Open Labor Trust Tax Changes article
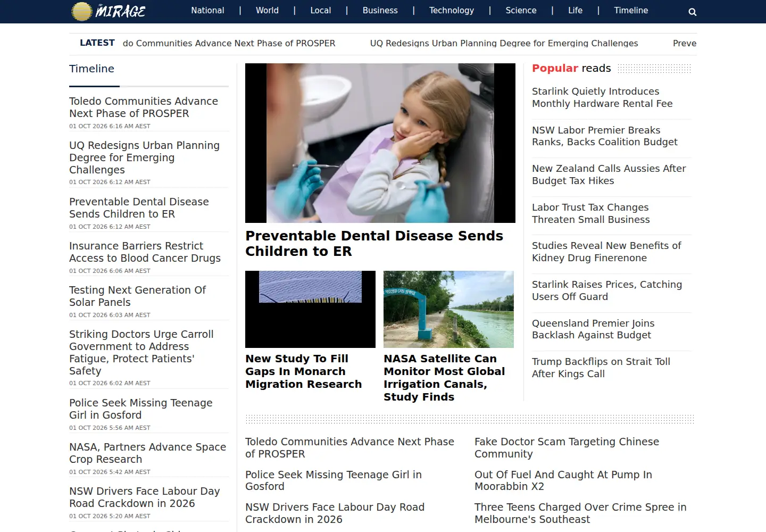Viewport: 766px width, 532px height. [591, 213]
